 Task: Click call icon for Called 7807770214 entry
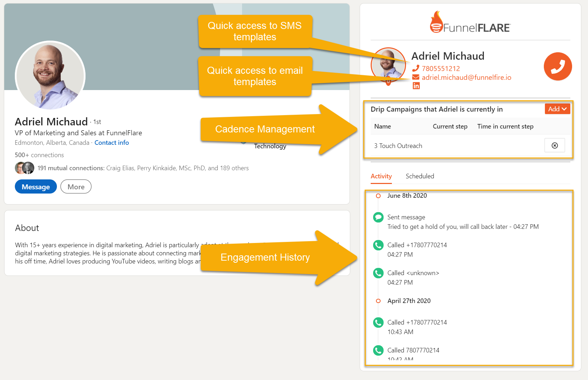[x=378, y=350]
